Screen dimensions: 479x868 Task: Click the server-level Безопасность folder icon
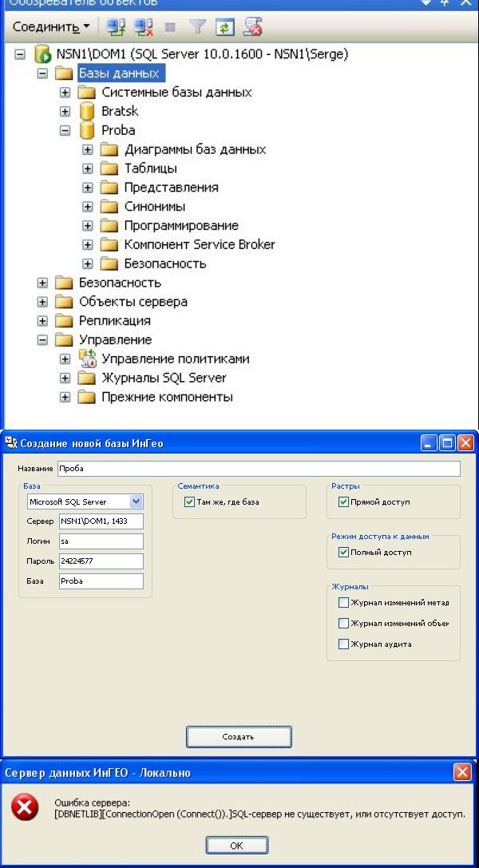point(64,283)
